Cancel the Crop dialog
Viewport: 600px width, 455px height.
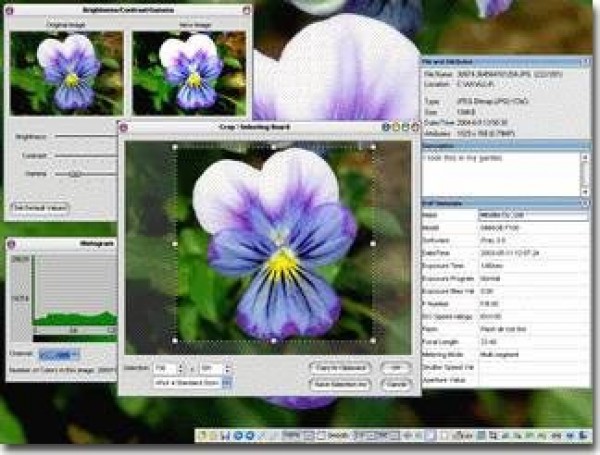[396, 384]
